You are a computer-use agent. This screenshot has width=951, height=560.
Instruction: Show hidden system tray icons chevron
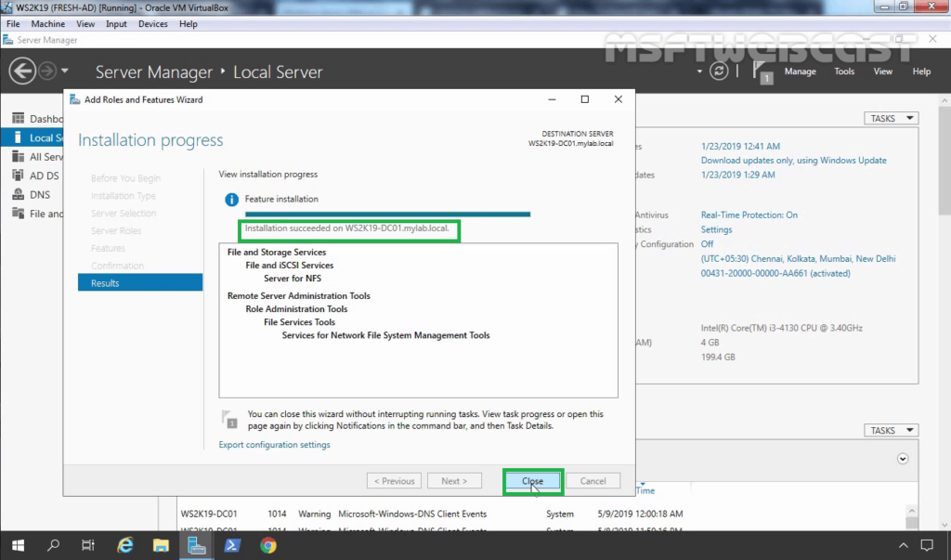(x=903, y=545)
